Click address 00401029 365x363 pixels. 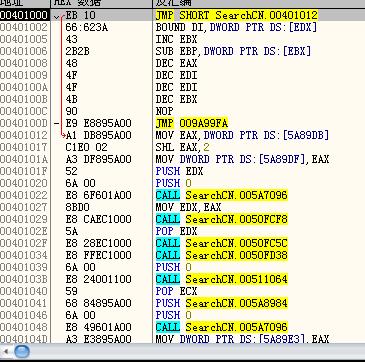24,219
